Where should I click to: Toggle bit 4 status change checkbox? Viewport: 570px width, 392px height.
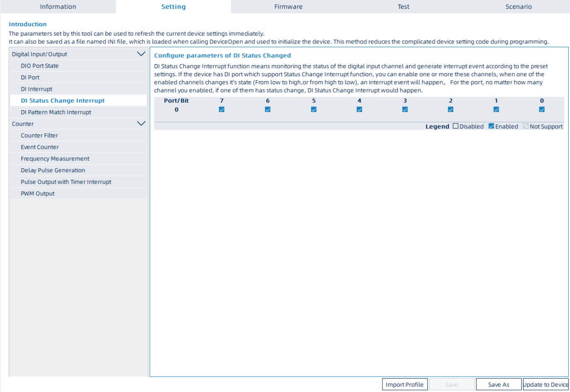coord(359,109)
